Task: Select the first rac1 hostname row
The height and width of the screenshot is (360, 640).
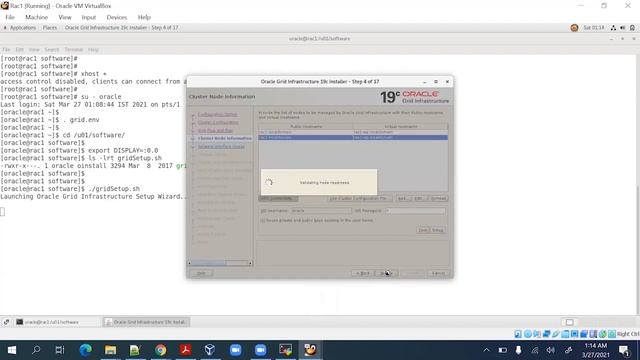Action: 353,132
